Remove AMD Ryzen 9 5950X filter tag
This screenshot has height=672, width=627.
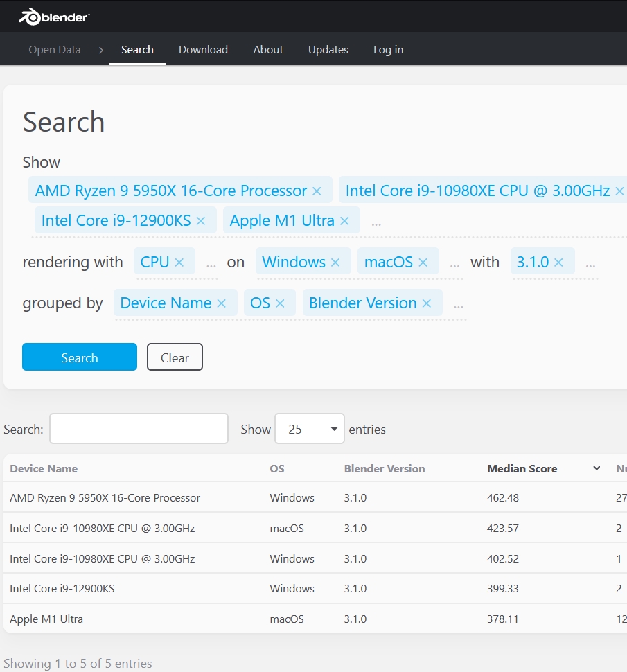pyautogui.click(x=317, y=191)
